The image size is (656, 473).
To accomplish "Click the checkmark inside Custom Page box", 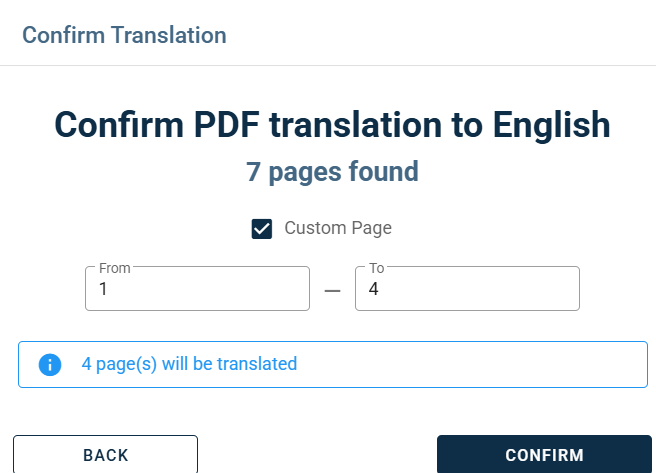I will [x=262, y=229].
